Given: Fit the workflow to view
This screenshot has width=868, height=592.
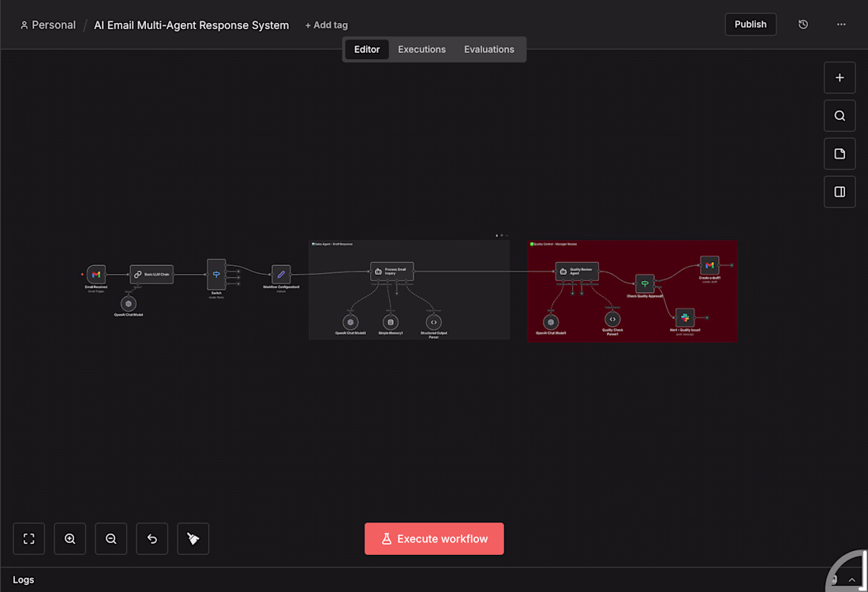Looking at the screenshot, I should click(28, 539).
